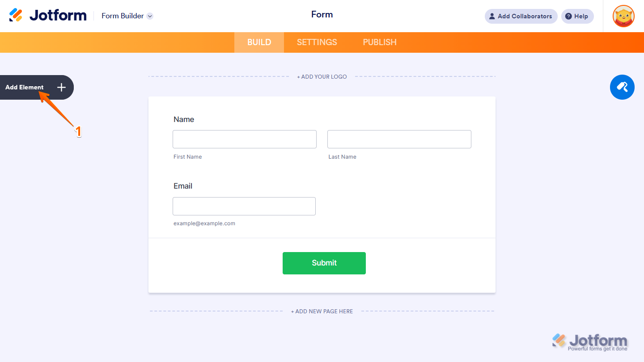Click the Jotform logo in the footer

pos(590,340)
